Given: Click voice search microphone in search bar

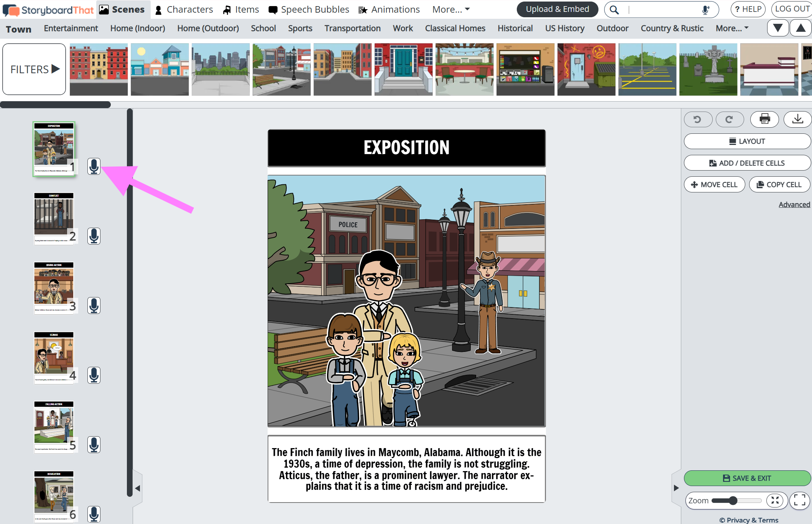Looking at the screenshot, I should click(705, 10).
